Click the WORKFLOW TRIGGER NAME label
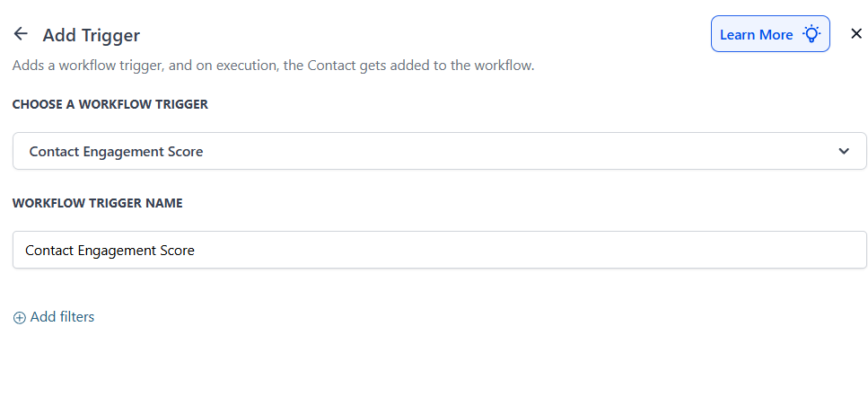 click(97, 203)
